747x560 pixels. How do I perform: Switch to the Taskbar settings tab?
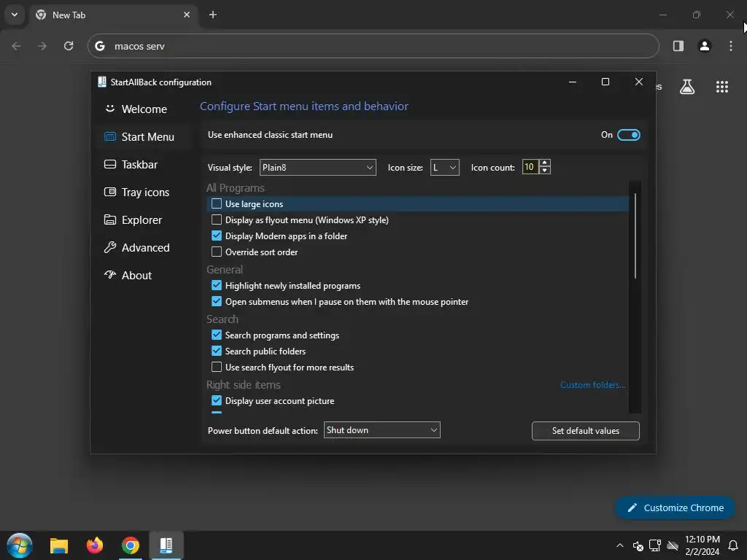pos(139,164)
